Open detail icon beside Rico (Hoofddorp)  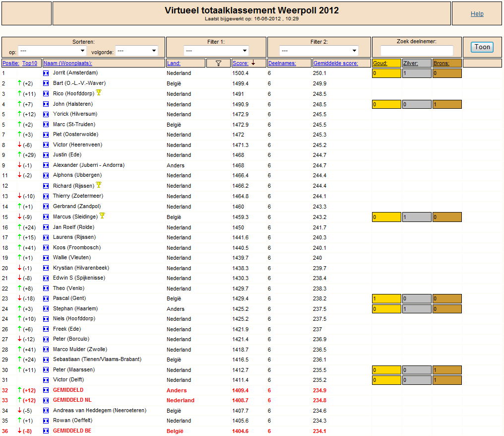pyautogui.click(x=46, y=94)
